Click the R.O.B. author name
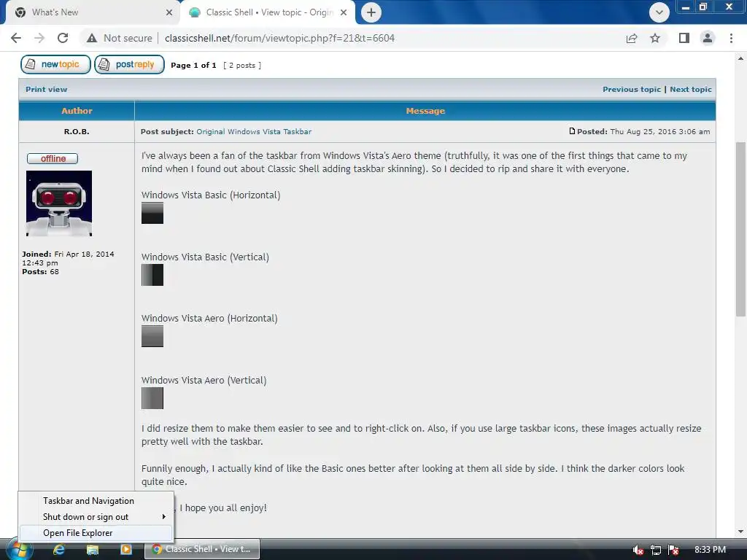The image size is (747, 560). pyautogui.click(x=77, y=131)
